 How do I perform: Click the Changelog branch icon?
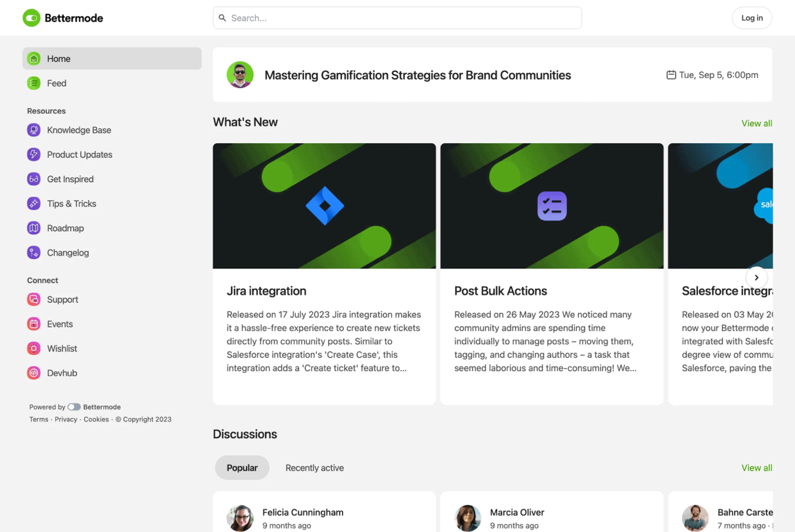click(34, 253)
